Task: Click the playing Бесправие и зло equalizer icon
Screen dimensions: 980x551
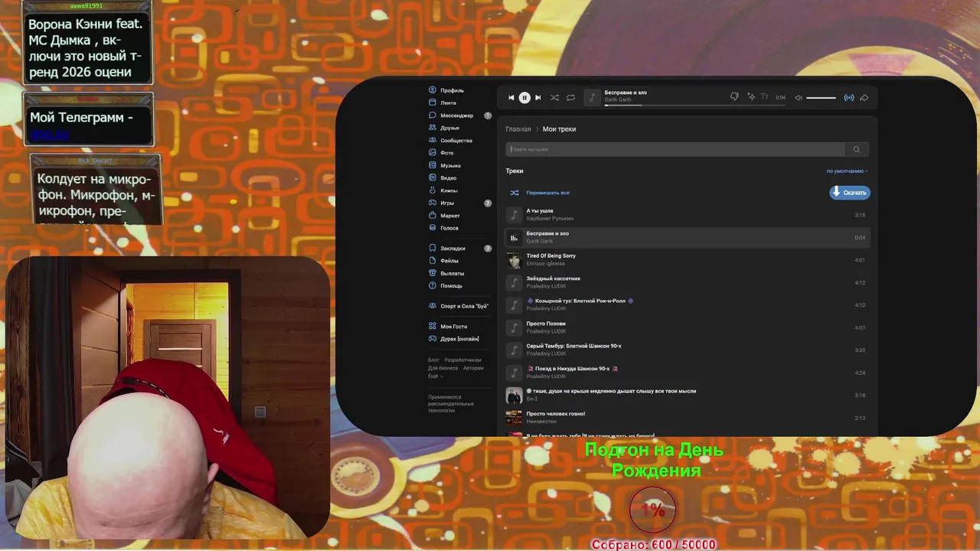Action: pos(514,238)
